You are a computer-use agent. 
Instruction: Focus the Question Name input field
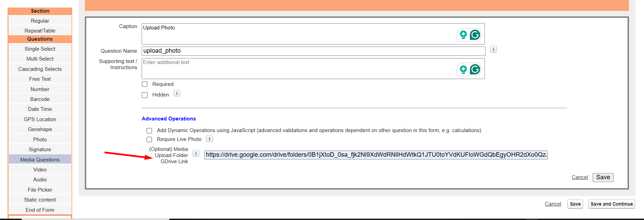pyautogui.click(x=313, y=51)
